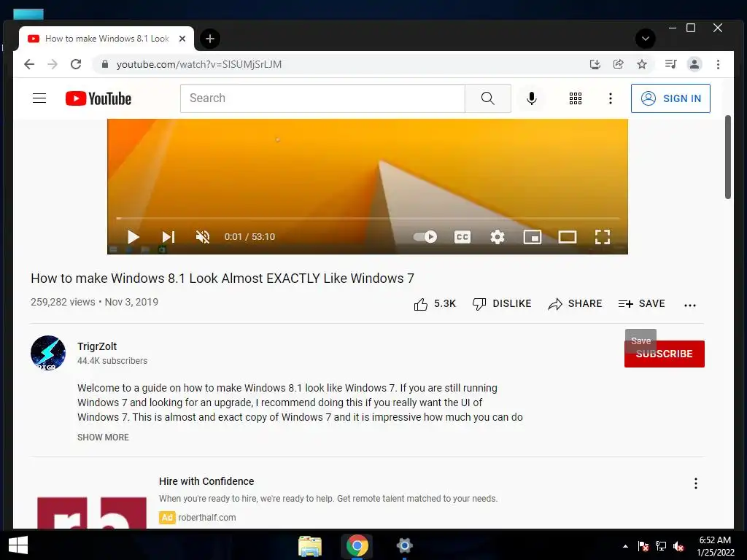Open a new Chrome tab

[x=210, y=39]
